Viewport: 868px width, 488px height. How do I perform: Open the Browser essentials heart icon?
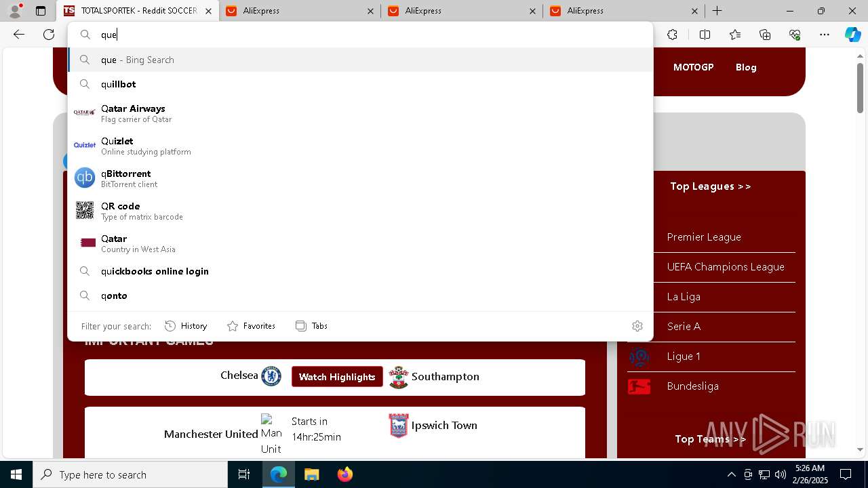[795, 35]
